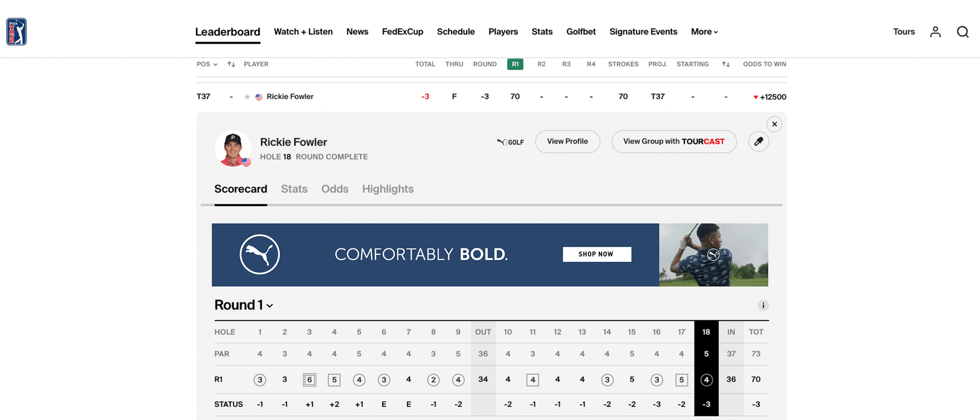Click the T37 position cell

(x=203, y=96)
